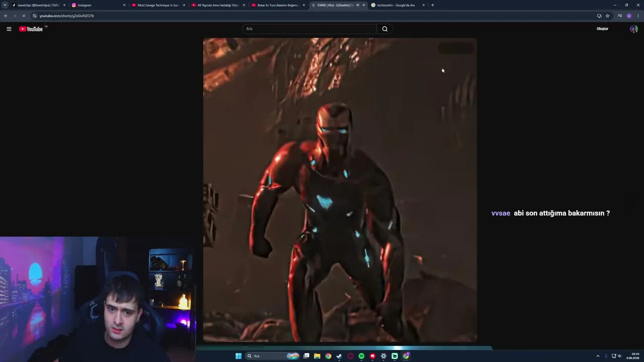Image resolution: width=644 pixels, height=362 pixels.
Task: Open Task View on taskbar
Action: (306, 356)
